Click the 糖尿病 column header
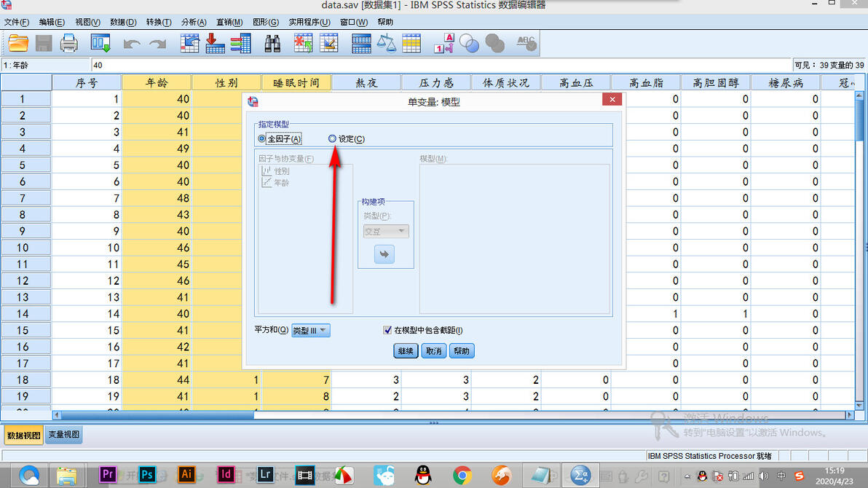This screenshot has width=868, height=488. pos(786,82)
